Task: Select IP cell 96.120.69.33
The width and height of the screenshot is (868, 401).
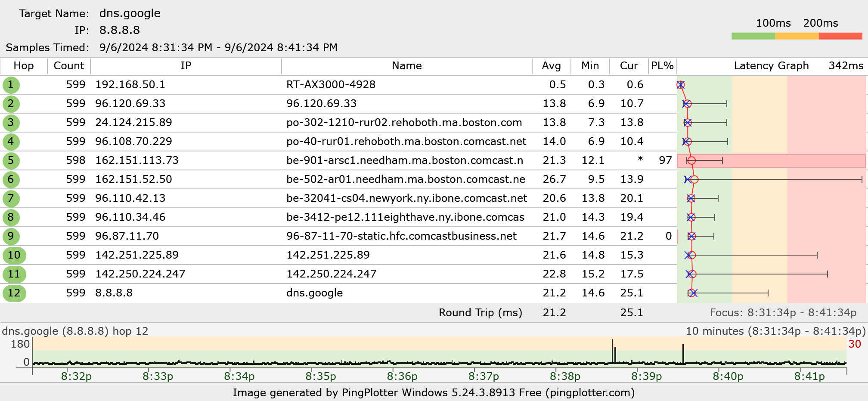Action: tap(130, 104)
